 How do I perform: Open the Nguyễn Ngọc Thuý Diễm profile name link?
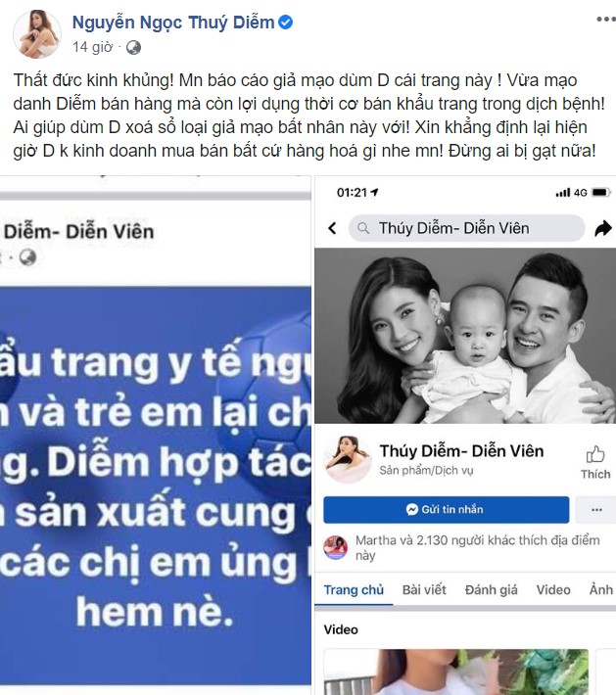(173, 23)
